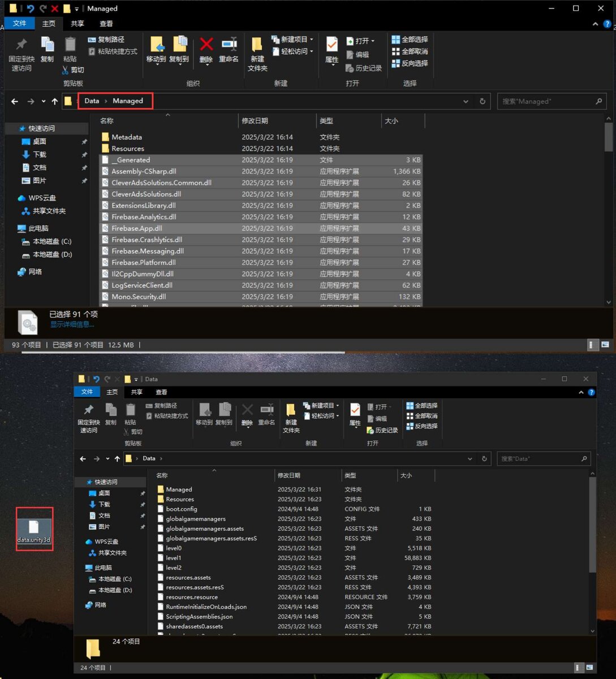
Task: Click Select All button in top window ribbon
Action: coord(410,40)
